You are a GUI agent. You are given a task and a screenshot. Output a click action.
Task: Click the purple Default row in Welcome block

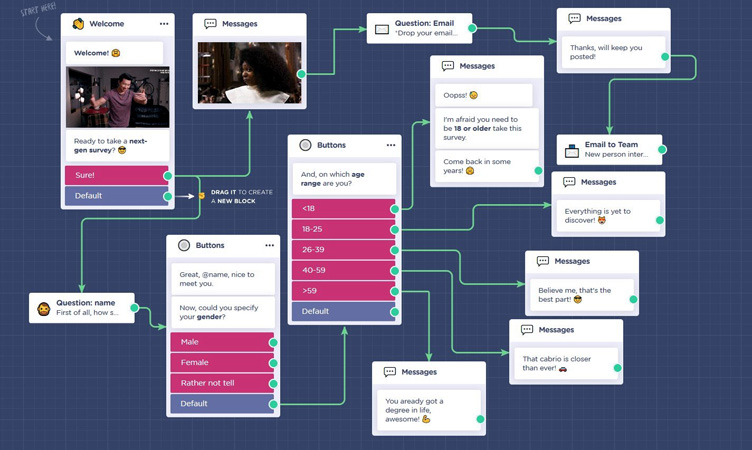(116, 196)
